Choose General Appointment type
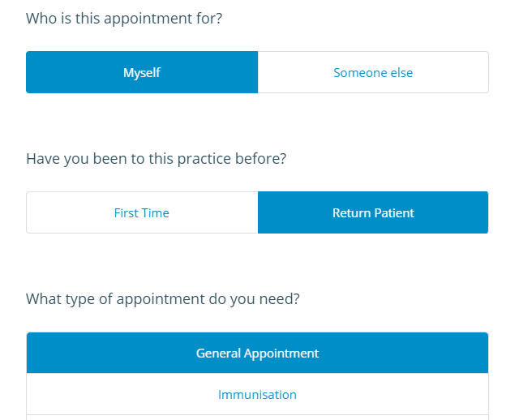 click(257, 353)
